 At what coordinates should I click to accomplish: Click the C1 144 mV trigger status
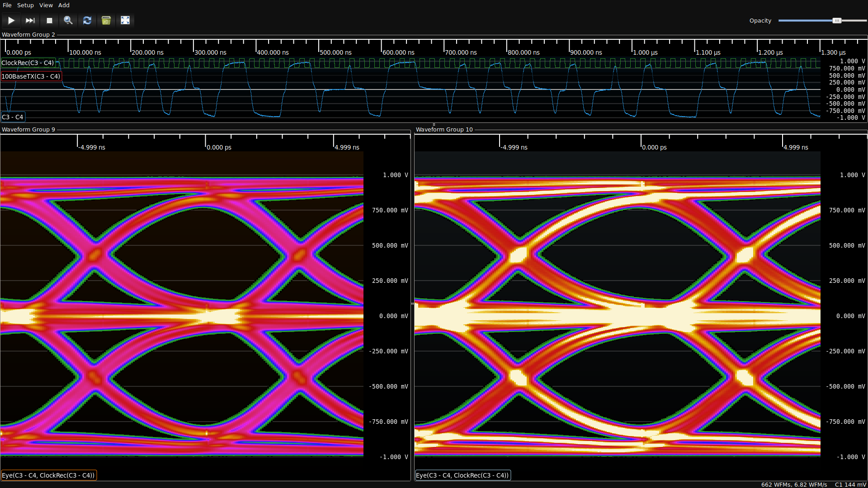coord(850,484)
